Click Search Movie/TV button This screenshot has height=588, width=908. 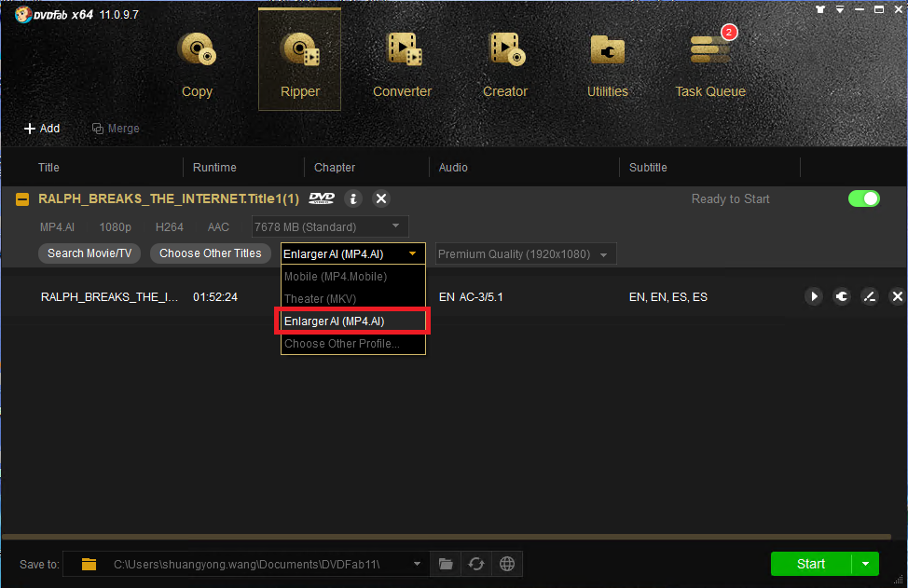[89, 253]
